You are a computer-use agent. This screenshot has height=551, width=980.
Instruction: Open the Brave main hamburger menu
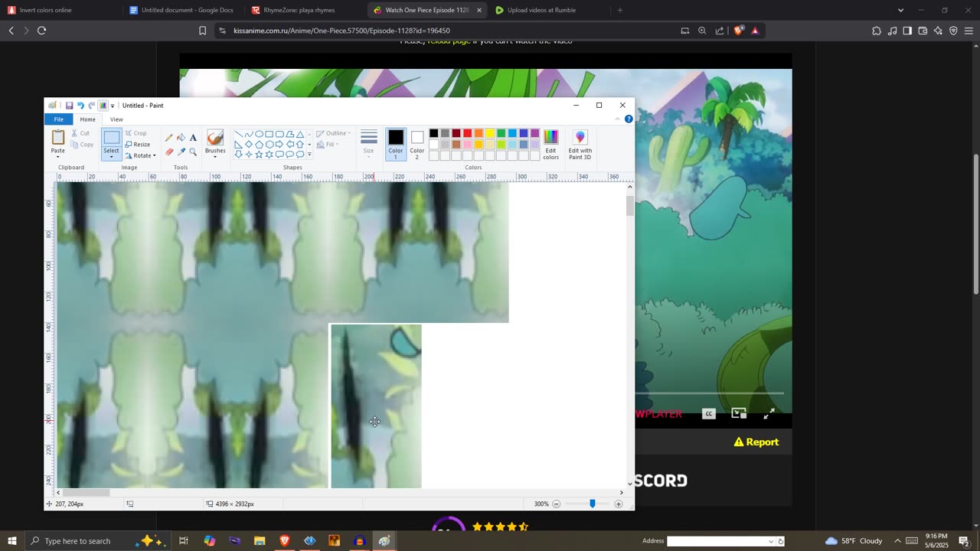point(969,31)
